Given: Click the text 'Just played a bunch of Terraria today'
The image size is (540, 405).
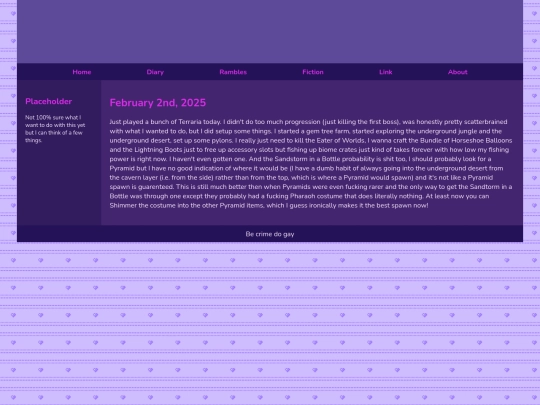Looking at the screenshot, I should tap(165, 122).
